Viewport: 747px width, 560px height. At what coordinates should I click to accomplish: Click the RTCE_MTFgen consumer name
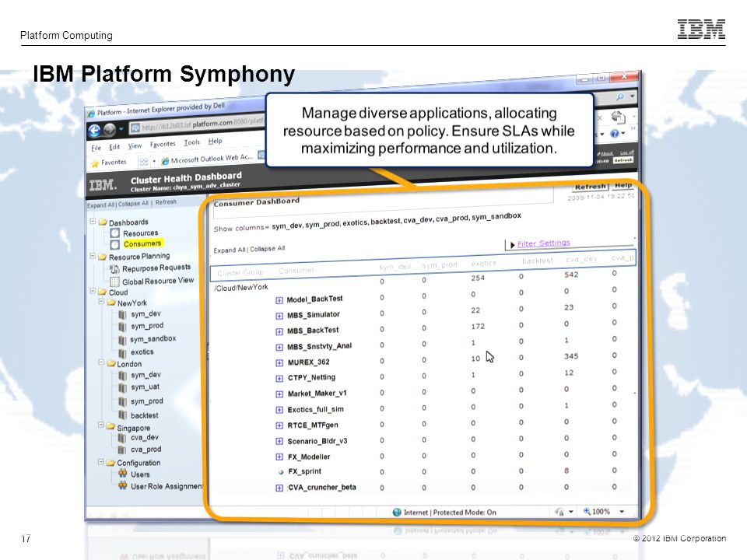(313, 425)
